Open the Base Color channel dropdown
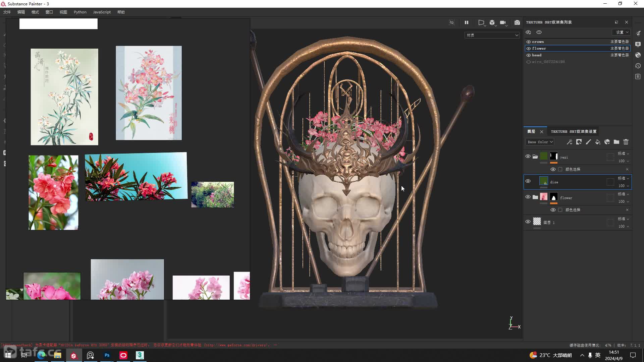The width and height of the screenshot is (644, 362). coord(540,142)
